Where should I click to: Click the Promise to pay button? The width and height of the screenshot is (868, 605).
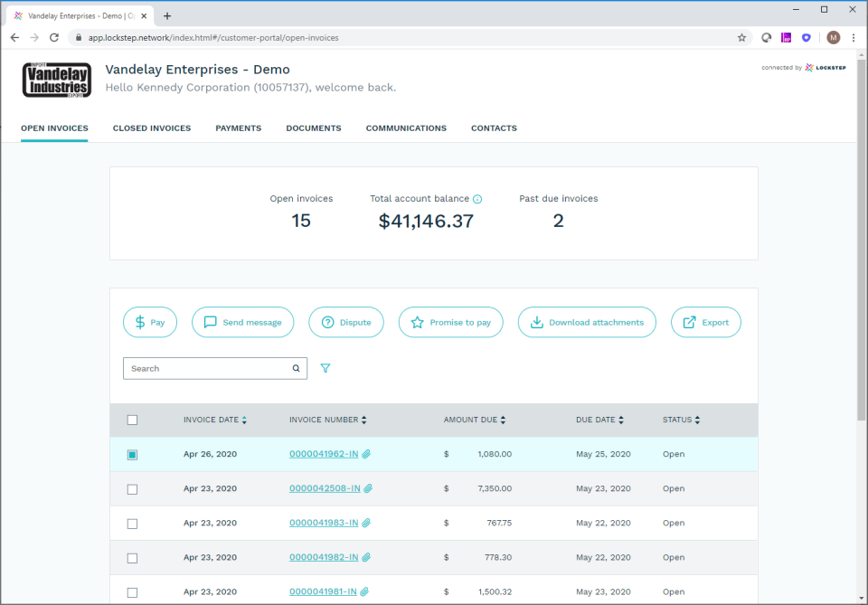tap(450, 322)
